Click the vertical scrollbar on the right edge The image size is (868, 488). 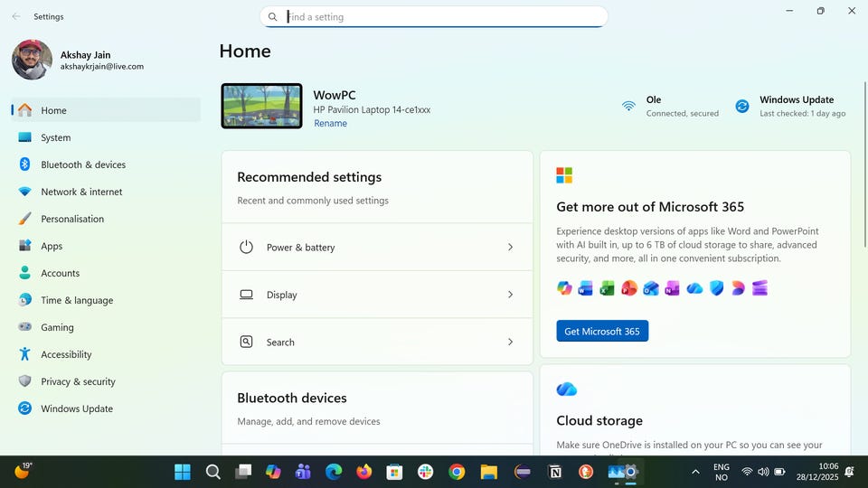[864, 164]
